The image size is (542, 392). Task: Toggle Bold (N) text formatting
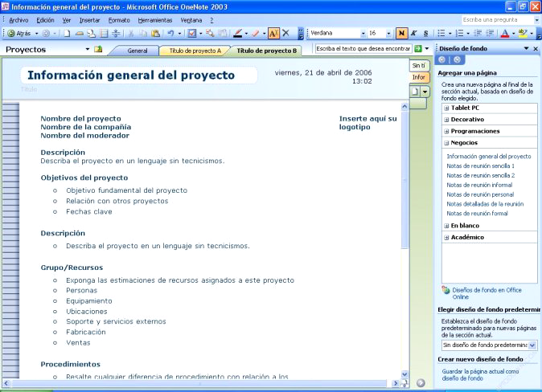coord(401,34)
